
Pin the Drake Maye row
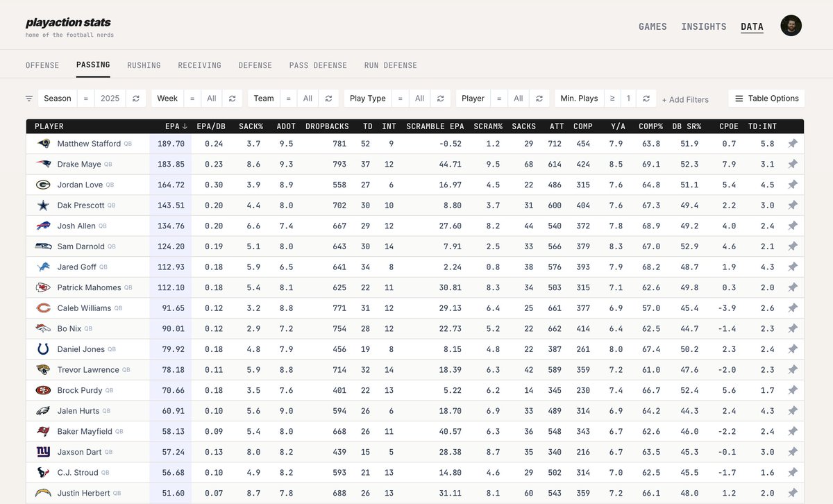pyautogui.click(x=793, y=165)
